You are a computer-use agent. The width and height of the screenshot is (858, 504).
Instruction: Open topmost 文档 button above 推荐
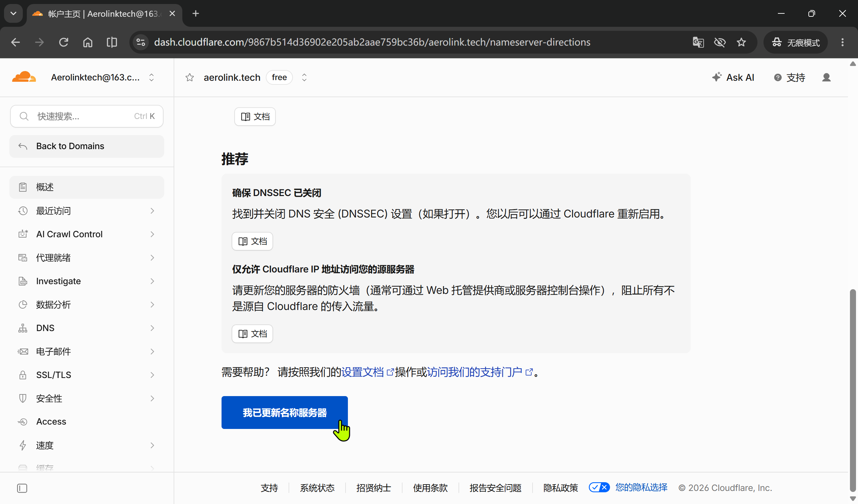pyautogui.click(x=255, y=117)
